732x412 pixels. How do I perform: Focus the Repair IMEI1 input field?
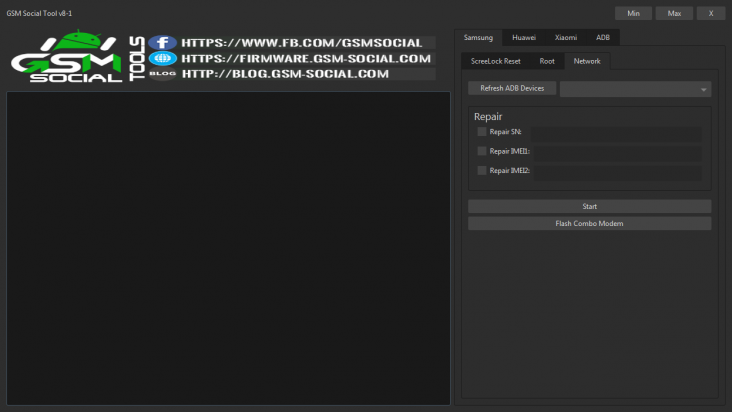click(618, 153)
